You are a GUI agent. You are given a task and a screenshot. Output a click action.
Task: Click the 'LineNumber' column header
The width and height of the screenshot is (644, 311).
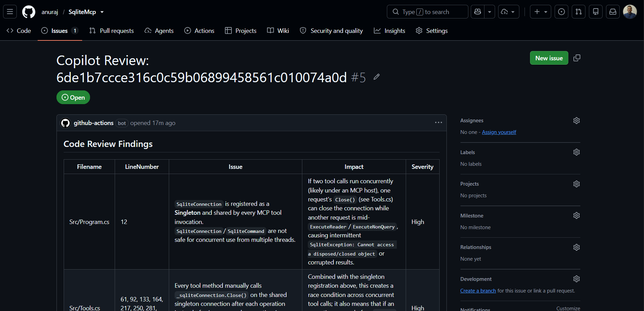pyautogui.click(x=142, y=167)
